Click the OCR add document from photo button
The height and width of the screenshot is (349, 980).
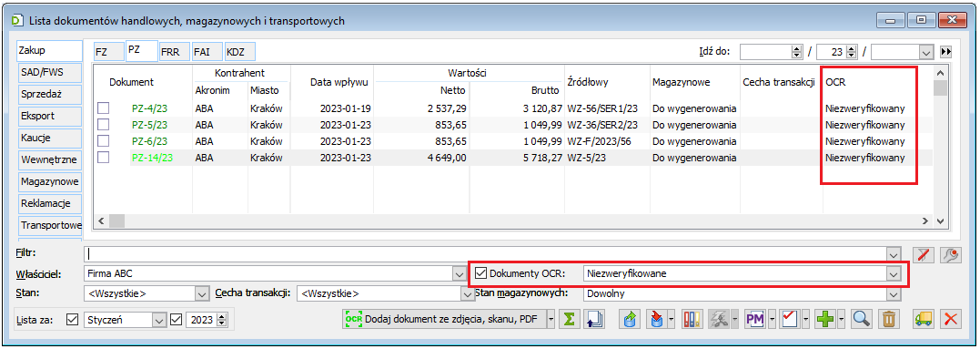point(444,319)
